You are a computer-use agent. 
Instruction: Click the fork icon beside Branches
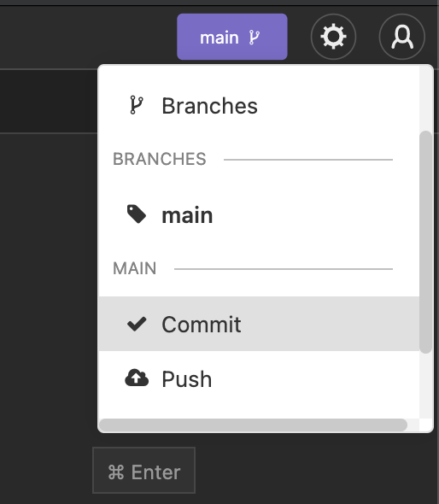137,105
